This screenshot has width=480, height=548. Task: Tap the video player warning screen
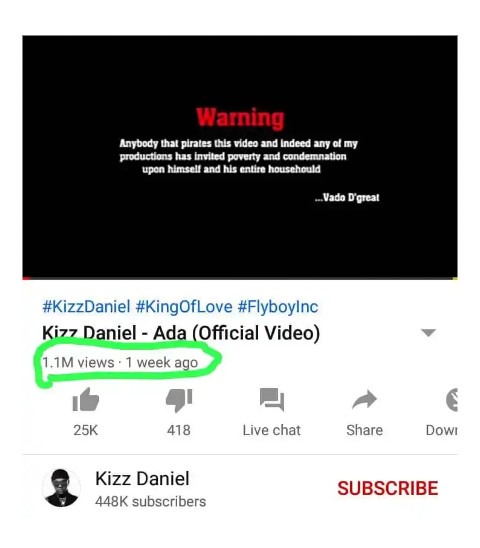point(240,156)
